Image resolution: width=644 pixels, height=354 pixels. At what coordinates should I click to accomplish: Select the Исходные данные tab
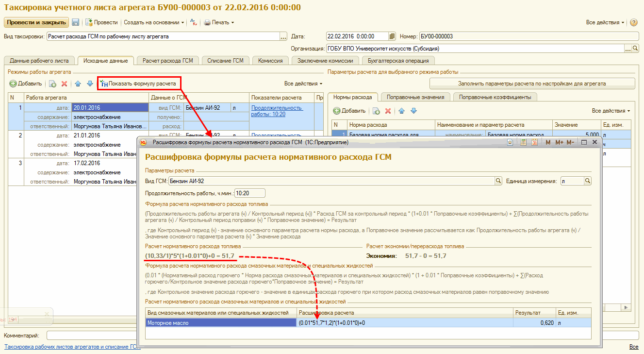(x=105, y=61)
